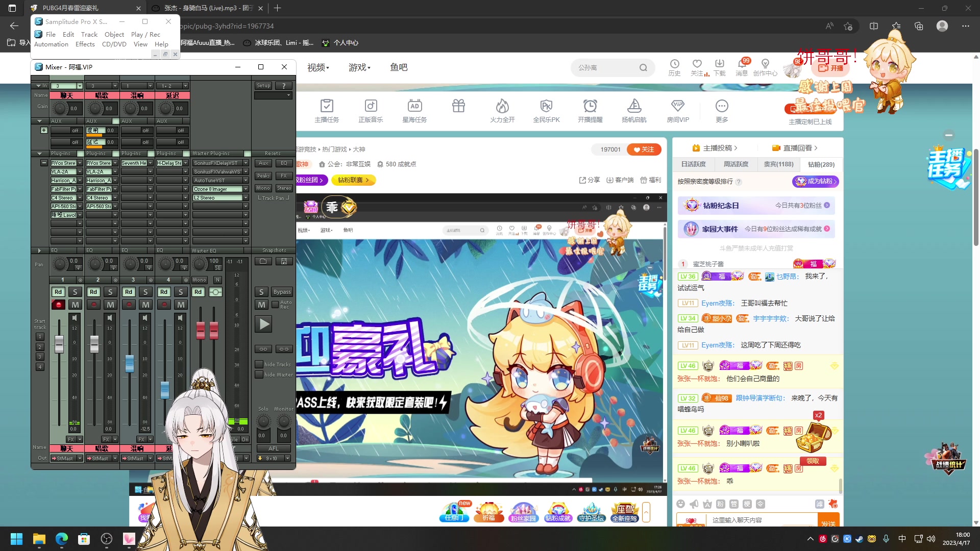Screen dimensions: 980x551
Task: Open the File menu in Samplitude
Action: tap(51, 34)
